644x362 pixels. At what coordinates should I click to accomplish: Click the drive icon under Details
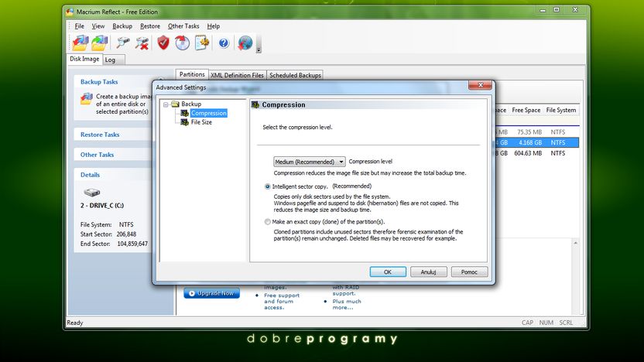pos(91,192)
